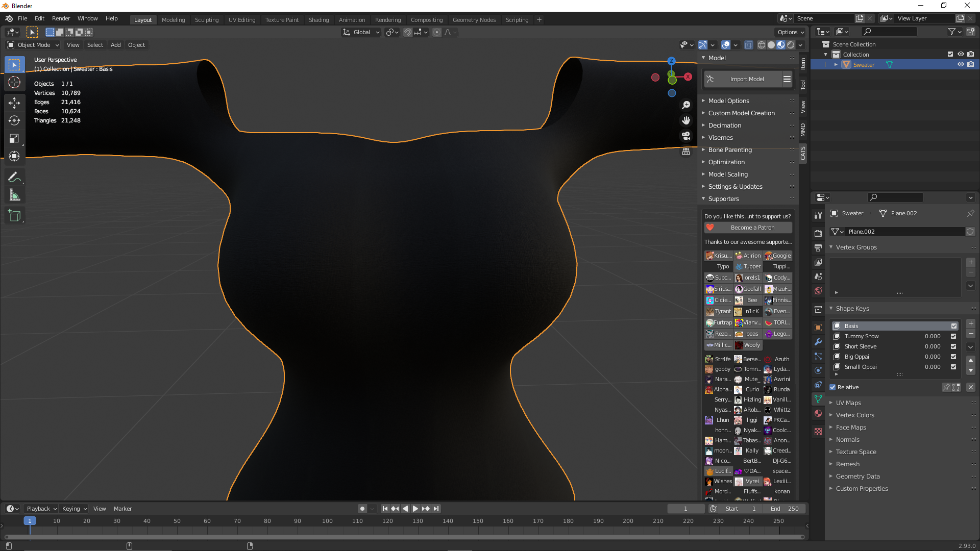Toggle camera view with the camera gizmo

pos(686,136)
